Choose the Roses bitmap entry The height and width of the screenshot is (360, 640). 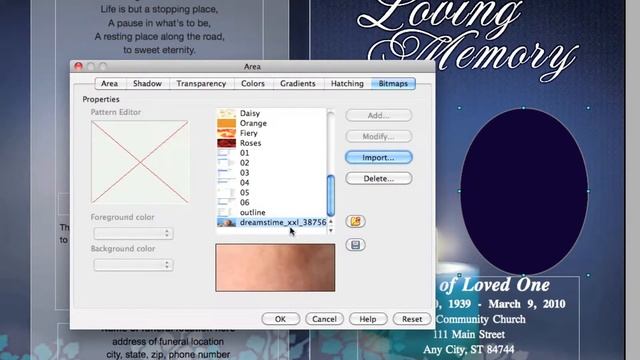pyautogui.click(x=271, y=143)
